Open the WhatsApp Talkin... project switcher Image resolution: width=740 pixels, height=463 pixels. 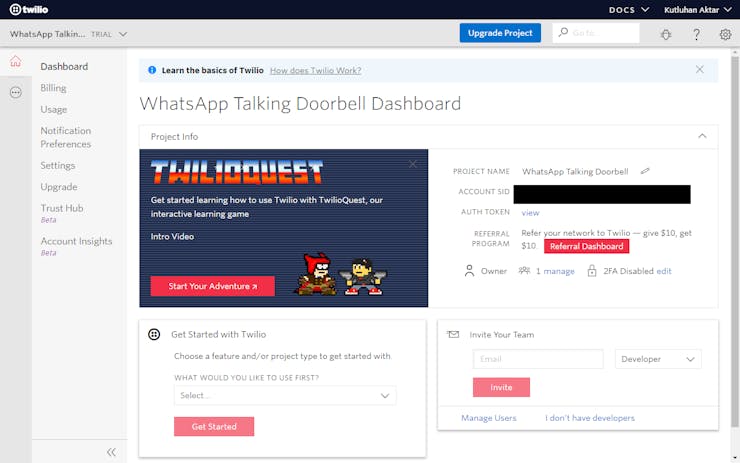click(68, 34)
